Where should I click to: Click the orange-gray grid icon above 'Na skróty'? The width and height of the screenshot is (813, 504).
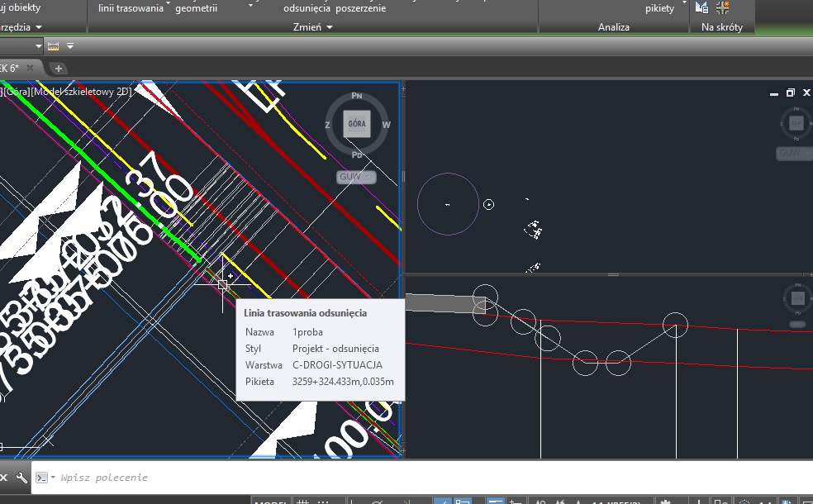tap(723, 7)
